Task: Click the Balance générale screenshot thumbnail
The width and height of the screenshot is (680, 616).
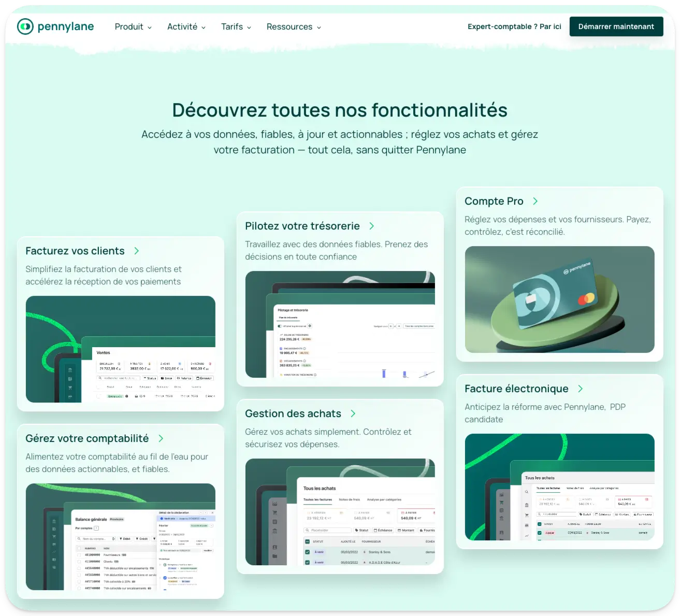Action: (121, 537)
